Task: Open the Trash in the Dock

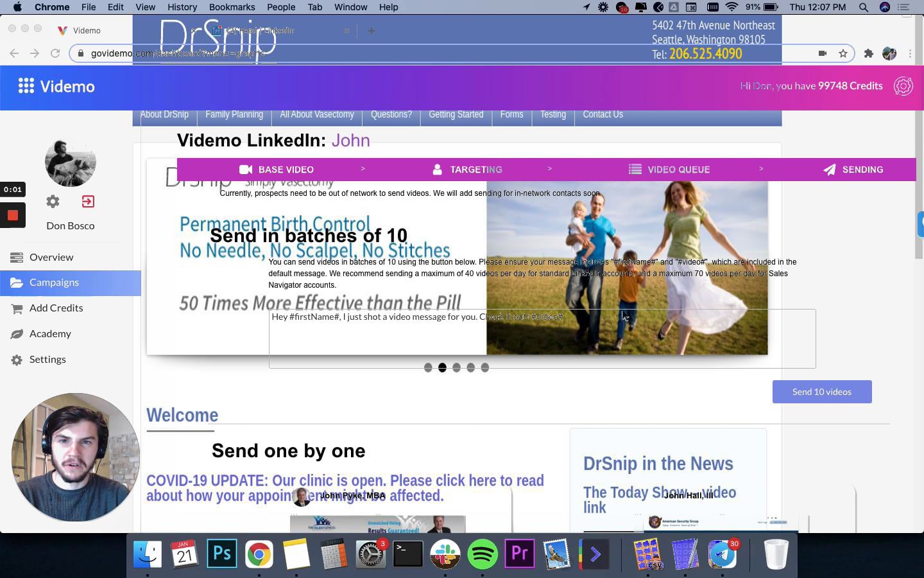Action: point(776,554)
